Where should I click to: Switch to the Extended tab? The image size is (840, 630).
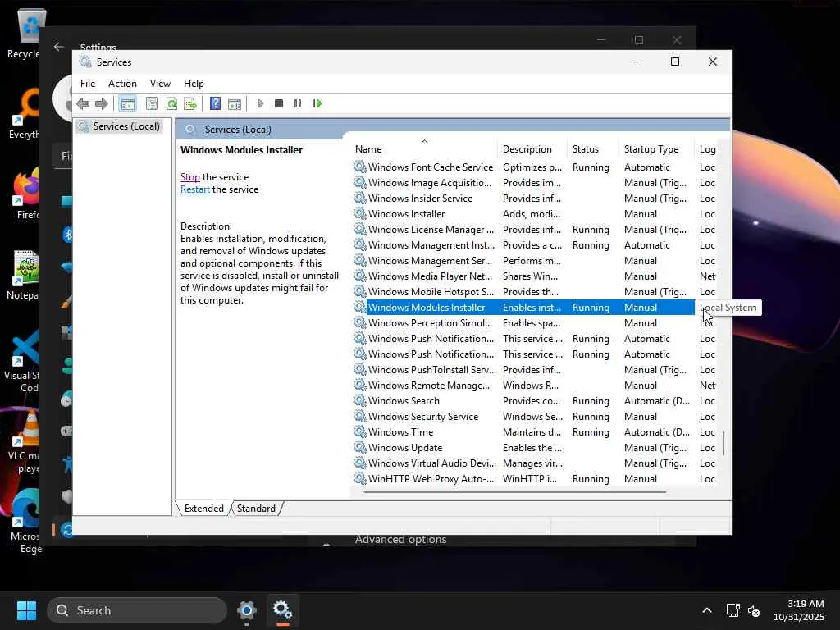(203, 509)
